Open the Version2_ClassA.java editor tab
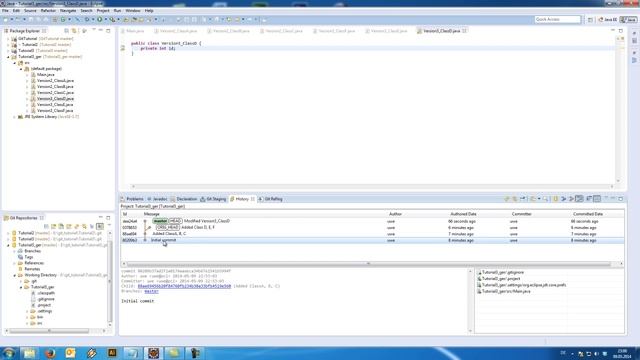This screenshot has height=360, width=640. click(176, 31)
